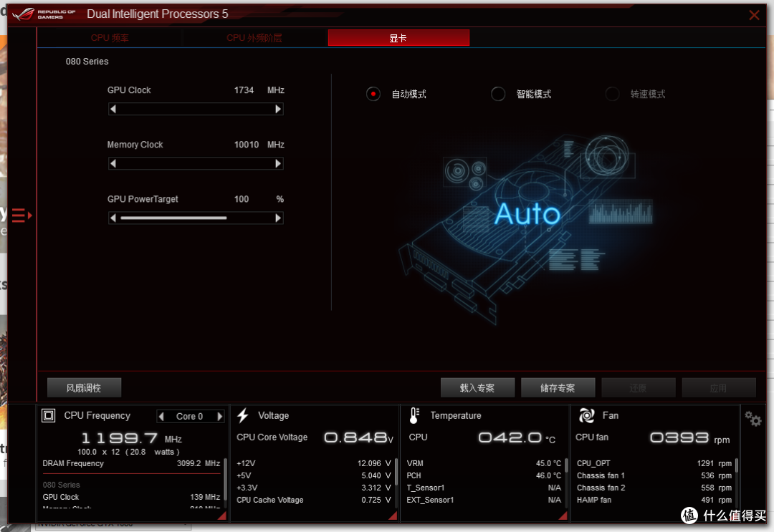
Task: Decrease Memory Clock with left arrow
Action: coord(113,163)
